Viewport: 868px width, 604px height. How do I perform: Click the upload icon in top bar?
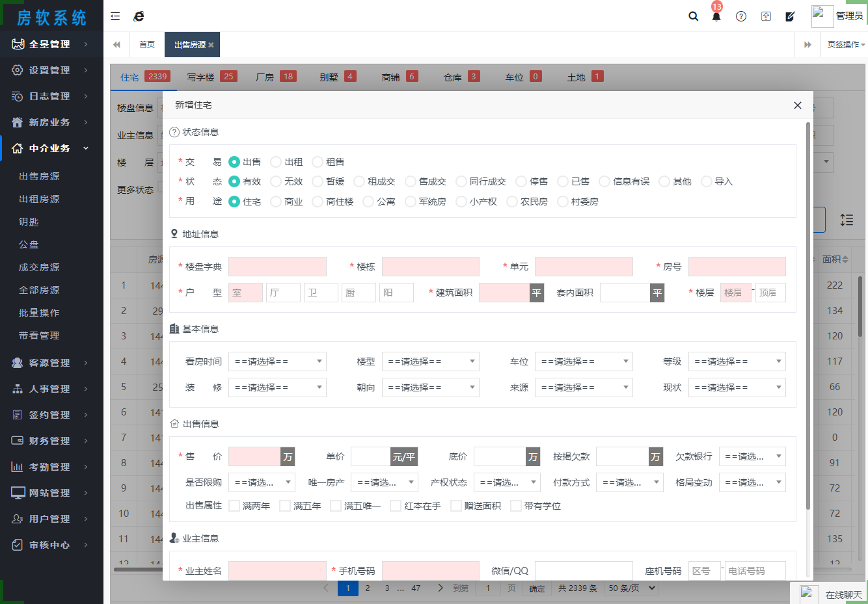point(766,16)
